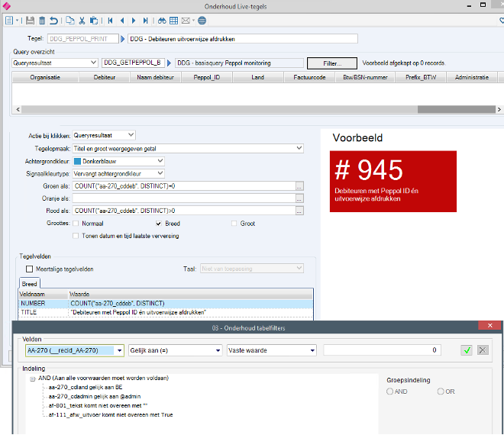Open the Actie bij klikken dropdown
504x435 pixels.
(x=131, y=135)
